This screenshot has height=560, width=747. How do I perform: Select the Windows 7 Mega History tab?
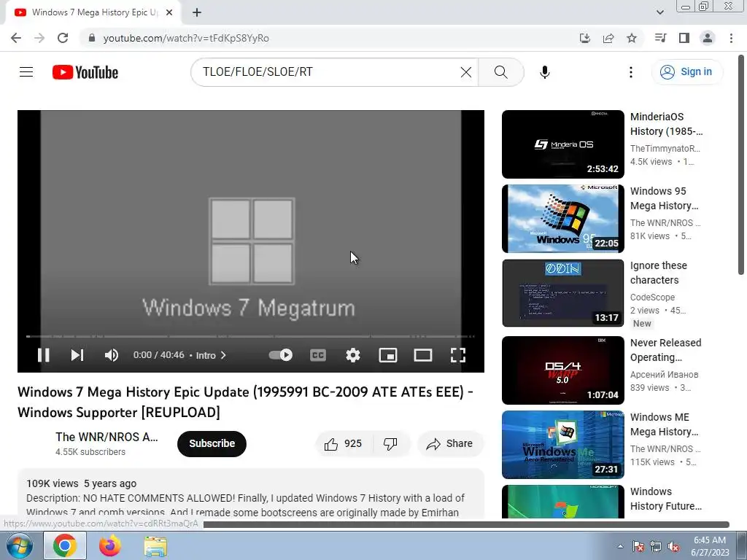point(93,13)
